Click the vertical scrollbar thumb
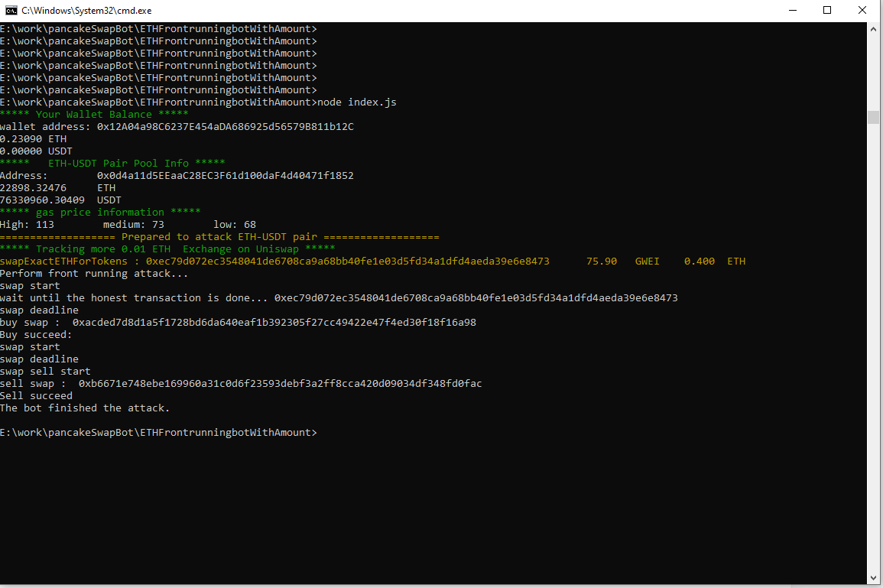 coord(875,117)
